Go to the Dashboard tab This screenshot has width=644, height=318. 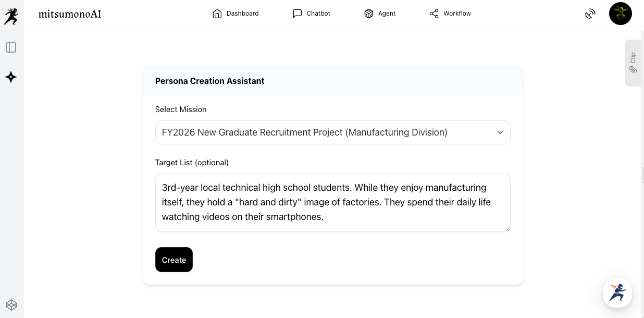tap(236, 14)
